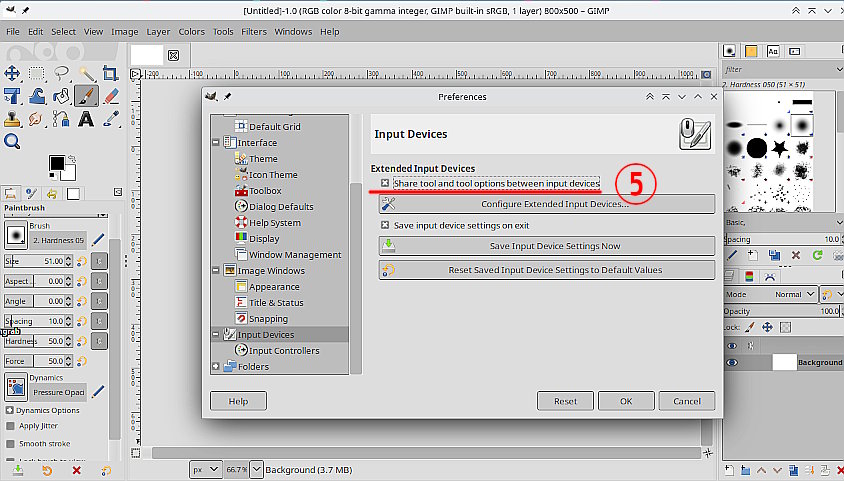Open the Filters menu
The width and height of the screenshot is (844, 481).
(x=254, y=32)
